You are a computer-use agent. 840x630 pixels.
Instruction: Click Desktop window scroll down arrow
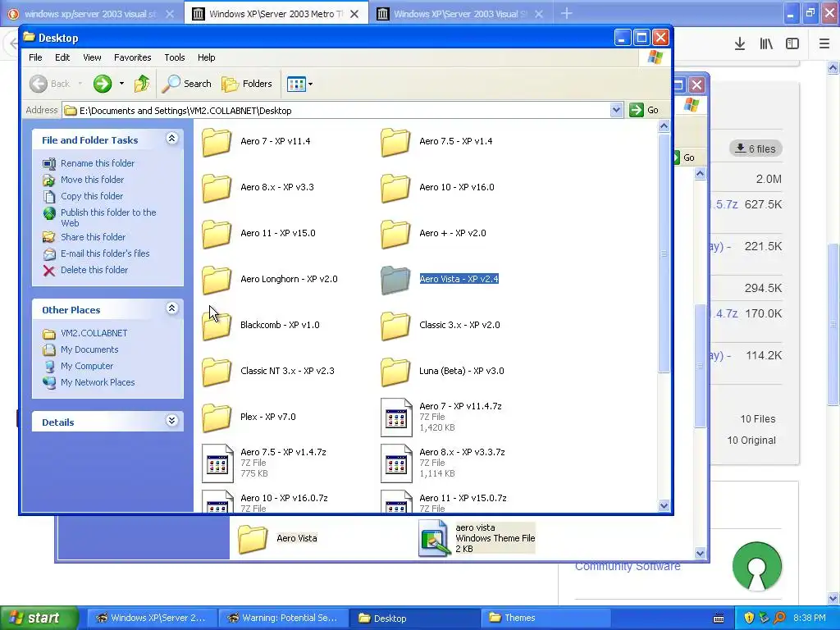(x=664, y=505)
